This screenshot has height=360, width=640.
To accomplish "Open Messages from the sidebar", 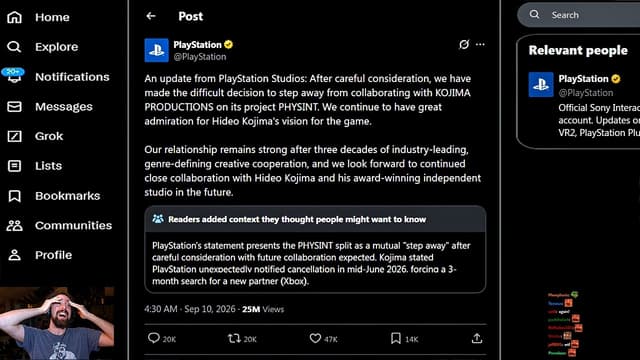I will 50,107.
